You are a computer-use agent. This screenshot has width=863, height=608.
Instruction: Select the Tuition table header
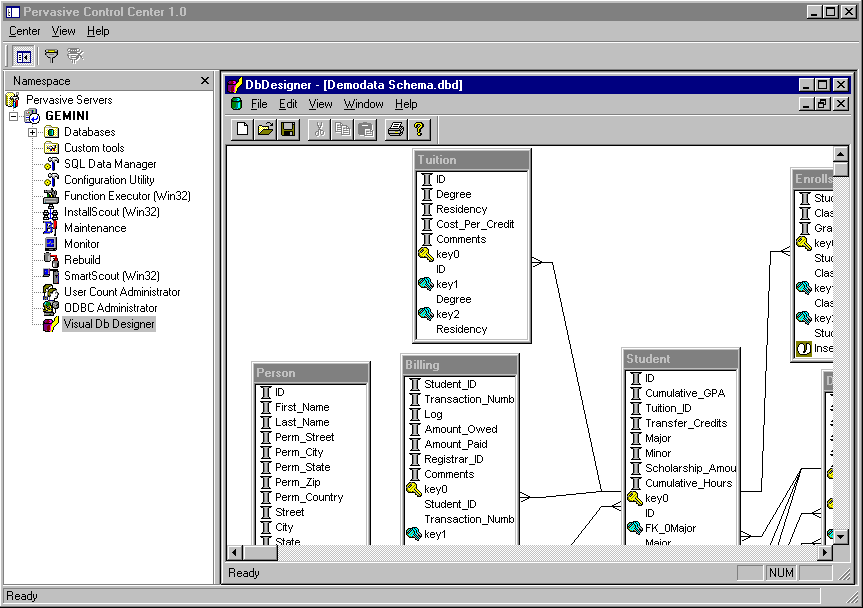[x=472, y=160]
